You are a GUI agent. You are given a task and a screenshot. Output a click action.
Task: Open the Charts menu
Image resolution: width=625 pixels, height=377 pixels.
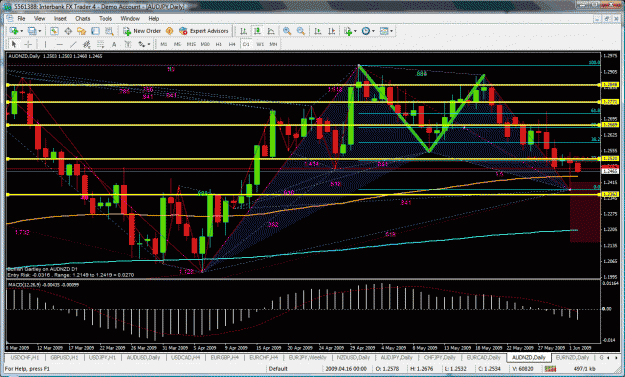tap(83, 18)
